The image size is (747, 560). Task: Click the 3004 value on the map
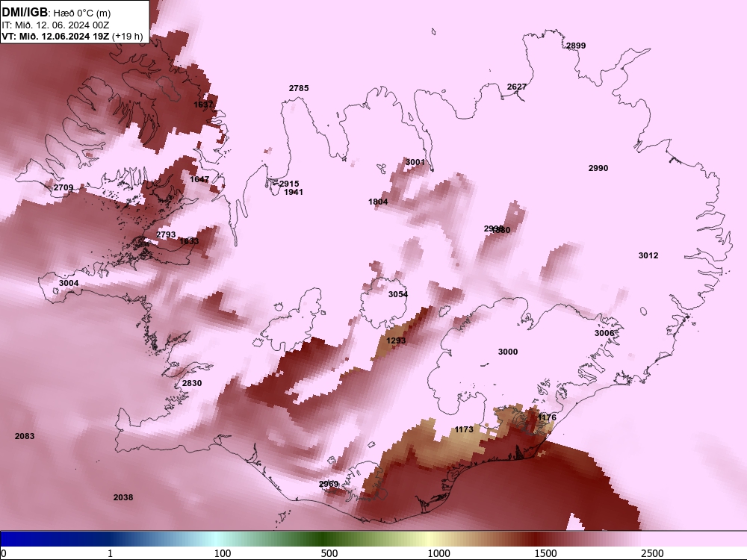69,283
